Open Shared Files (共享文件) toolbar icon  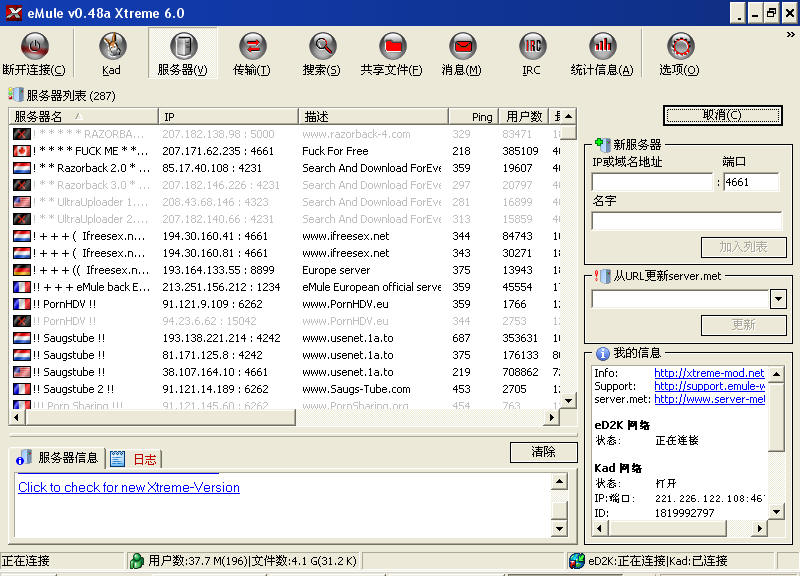[x=392, y=46]
